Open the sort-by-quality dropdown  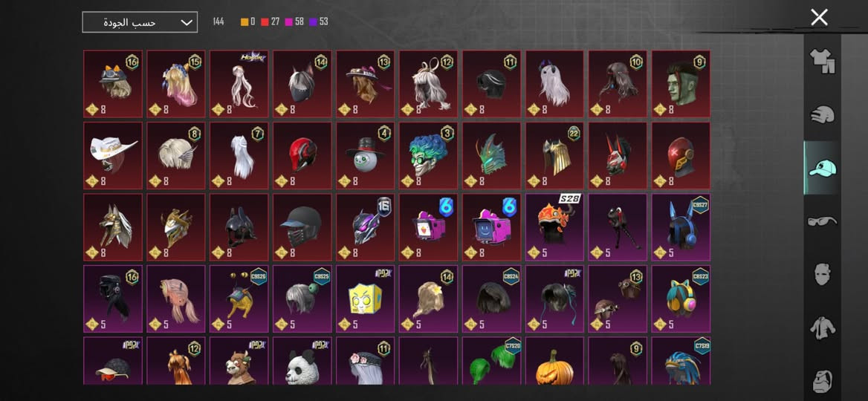140,22
